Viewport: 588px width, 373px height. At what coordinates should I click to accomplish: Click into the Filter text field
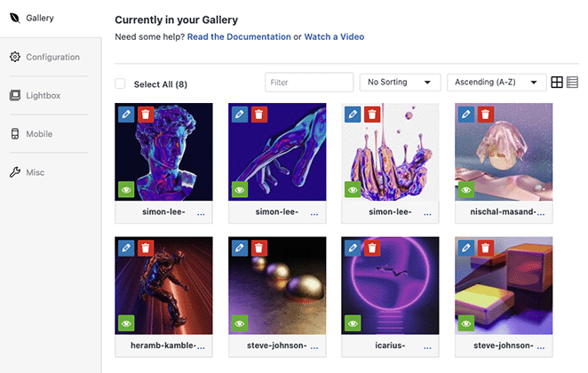tap(309, 83)
